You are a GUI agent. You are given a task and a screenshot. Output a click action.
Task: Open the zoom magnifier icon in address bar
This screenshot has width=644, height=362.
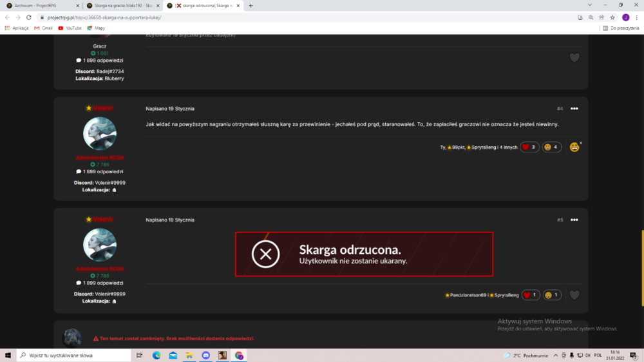pyautogui.click(x=591, y=17)
